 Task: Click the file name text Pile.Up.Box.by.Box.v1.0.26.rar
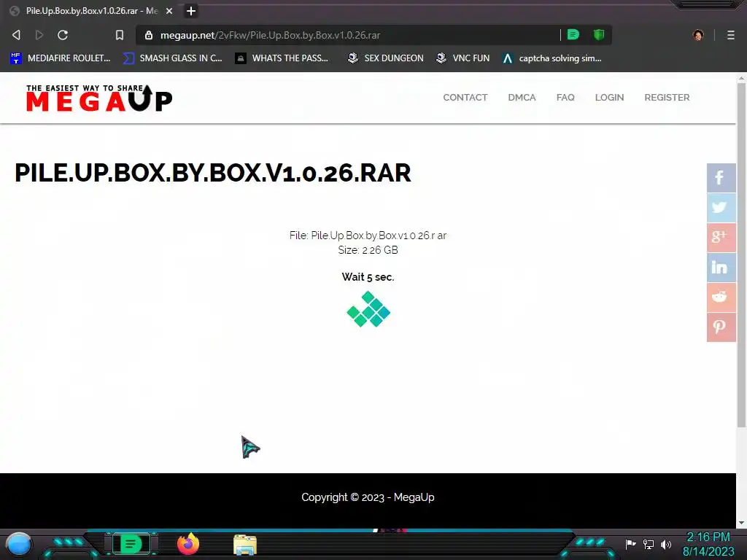[379, 236]
